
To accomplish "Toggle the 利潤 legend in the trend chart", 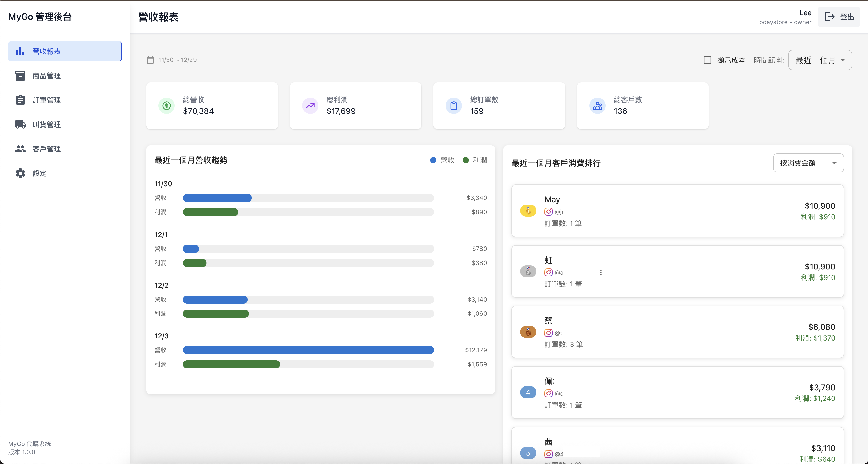I will (x=475, y=160).
